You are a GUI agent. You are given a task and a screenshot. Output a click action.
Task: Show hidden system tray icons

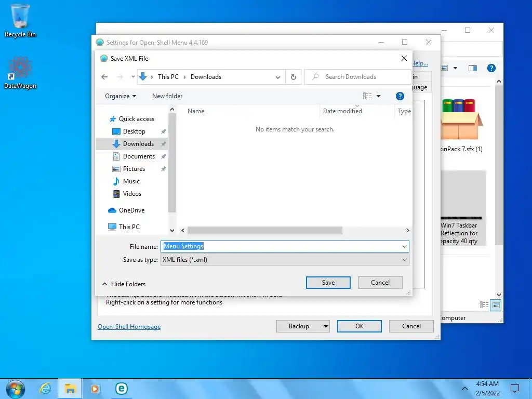465,389
